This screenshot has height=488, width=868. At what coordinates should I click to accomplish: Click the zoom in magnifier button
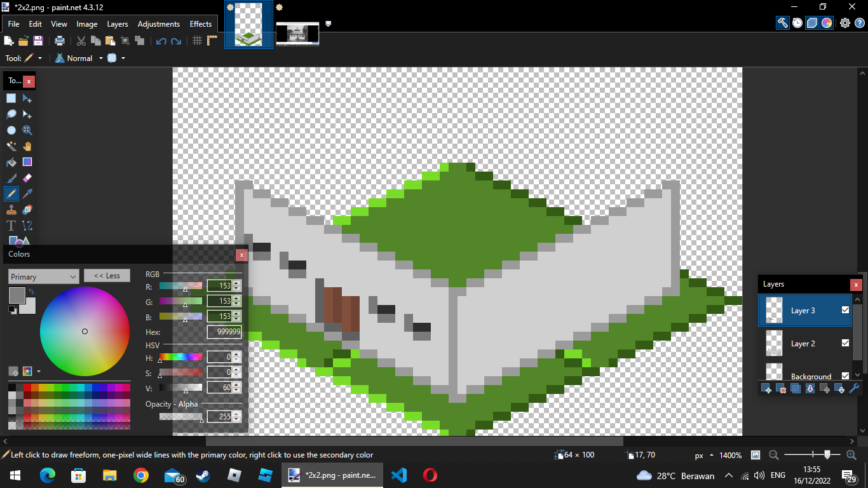[x=851, y=455]
